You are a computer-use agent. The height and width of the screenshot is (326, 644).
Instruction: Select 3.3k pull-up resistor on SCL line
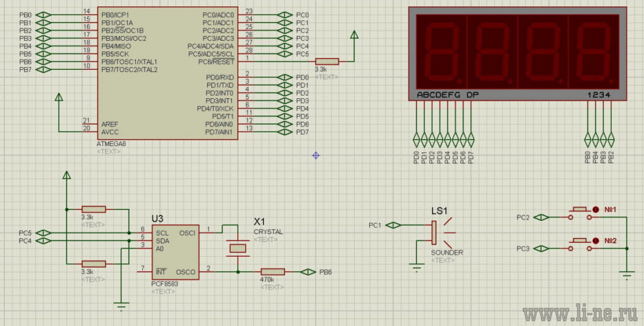click(94, 209)
